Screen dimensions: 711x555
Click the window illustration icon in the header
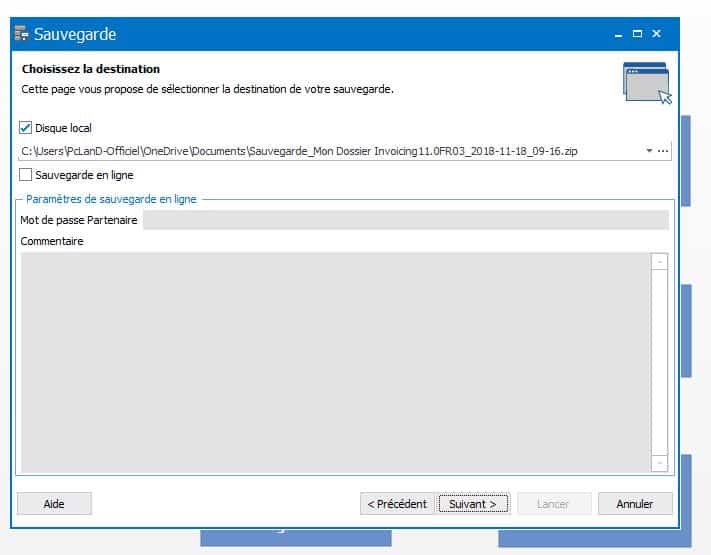point(647,83)
